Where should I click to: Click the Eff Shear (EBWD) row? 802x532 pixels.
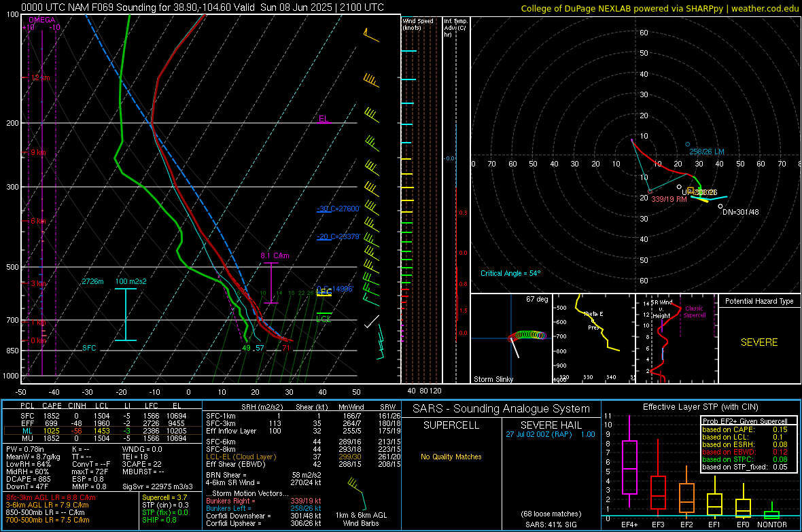coord(303,465)
